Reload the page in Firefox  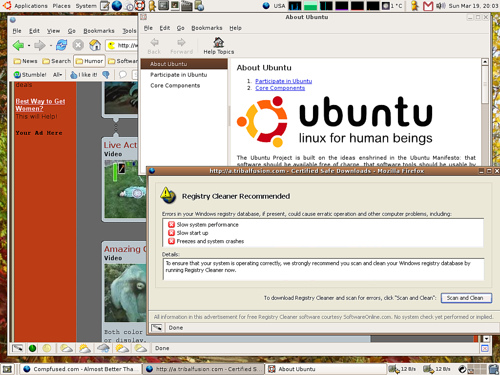(61, 45)
